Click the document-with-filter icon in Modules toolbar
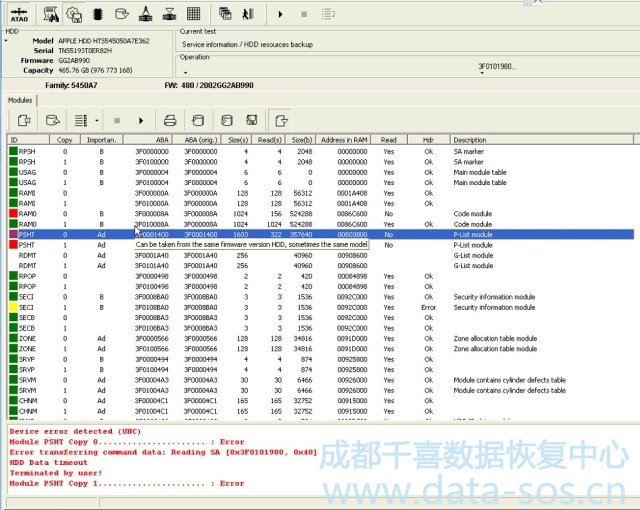 click(281, 121)
